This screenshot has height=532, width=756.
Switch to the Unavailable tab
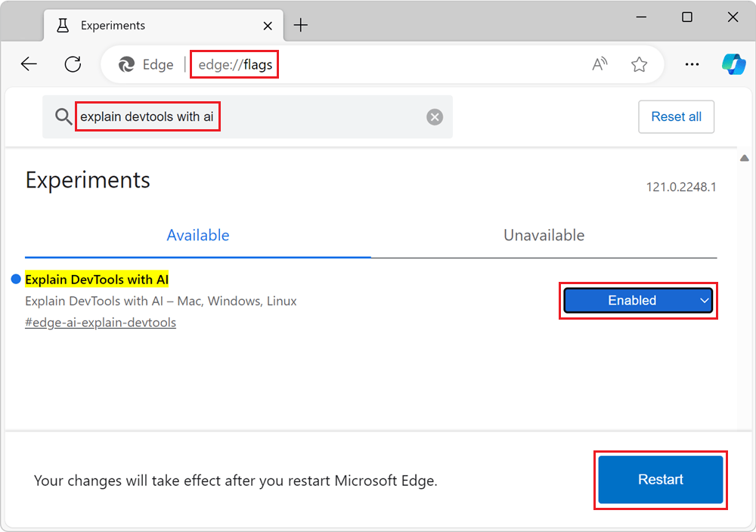[x=544, y=235]
